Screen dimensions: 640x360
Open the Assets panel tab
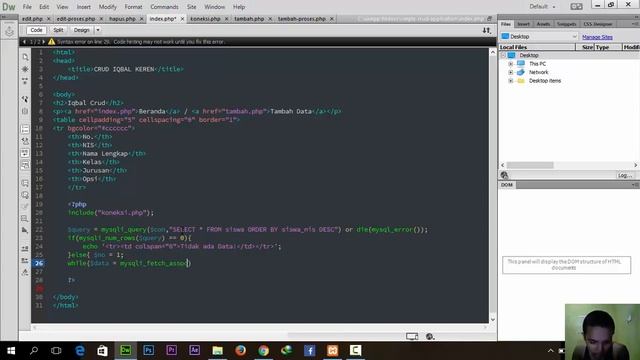tap(543, 24)
